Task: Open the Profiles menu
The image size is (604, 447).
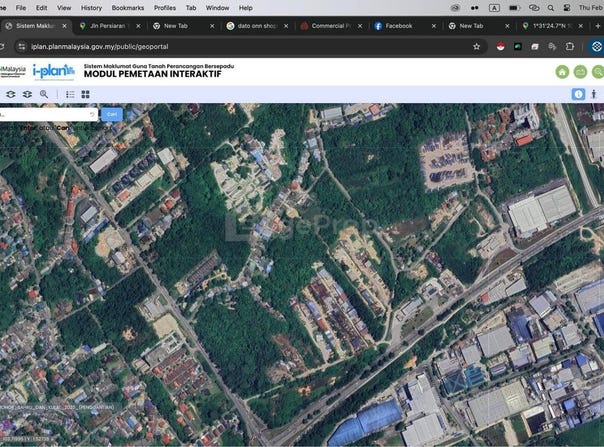Action: point(165,8)
